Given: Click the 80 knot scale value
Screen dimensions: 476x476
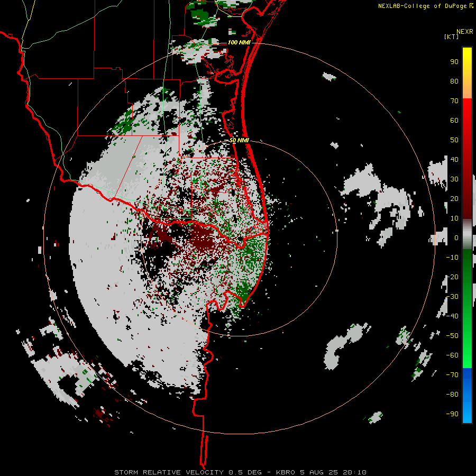Looking at the screenshot, I should [x=454, y=81].
